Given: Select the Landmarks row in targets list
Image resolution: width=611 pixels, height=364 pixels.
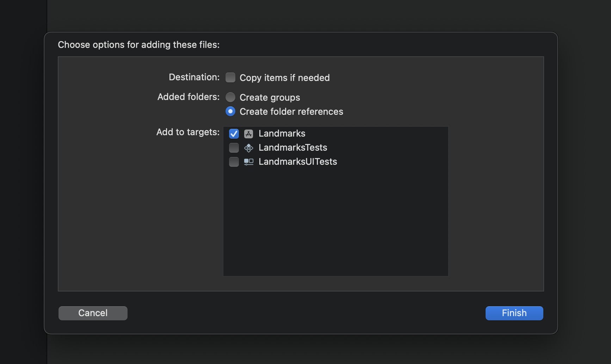Looking at the screenshot, I should click(335, 134).
